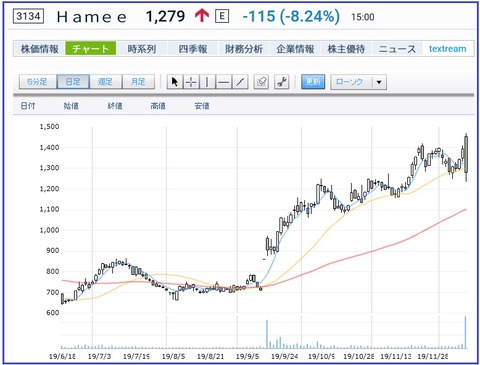
Task: Click the dropdown arrow beside ローソク
Action: [379, 82]
